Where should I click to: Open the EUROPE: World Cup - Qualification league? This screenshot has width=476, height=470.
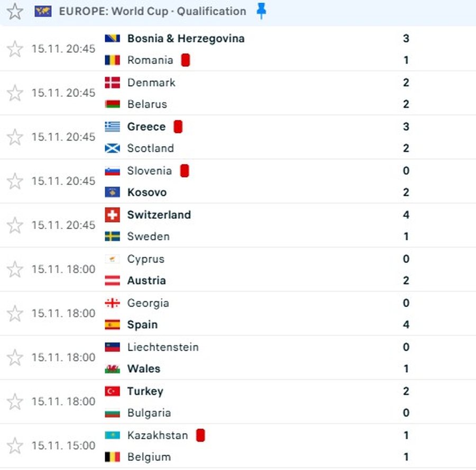point(152,11)
